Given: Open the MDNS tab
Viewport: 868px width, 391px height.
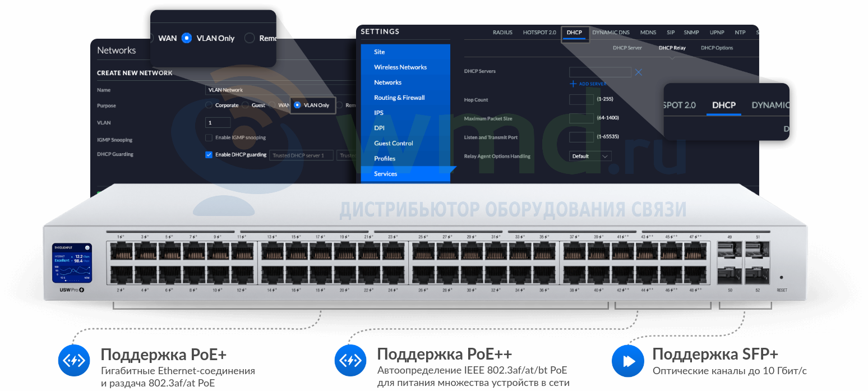Looking at the screenshot, I should 648,33.
